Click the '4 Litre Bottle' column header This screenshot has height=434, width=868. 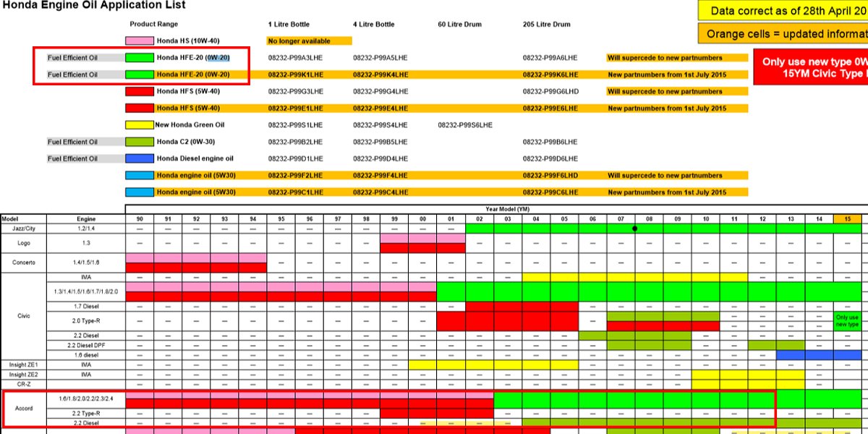pyautogui.click(x=374, y=25)
